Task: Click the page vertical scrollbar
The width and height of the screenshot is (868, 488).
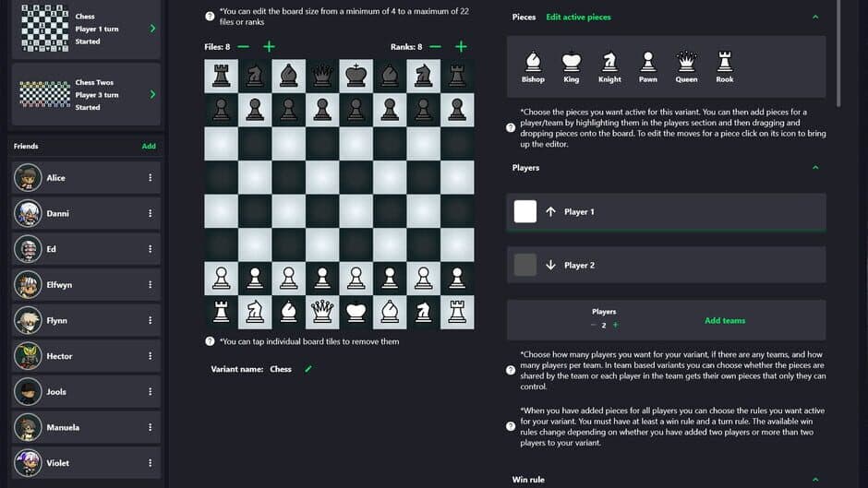Action: coord(839,53)
